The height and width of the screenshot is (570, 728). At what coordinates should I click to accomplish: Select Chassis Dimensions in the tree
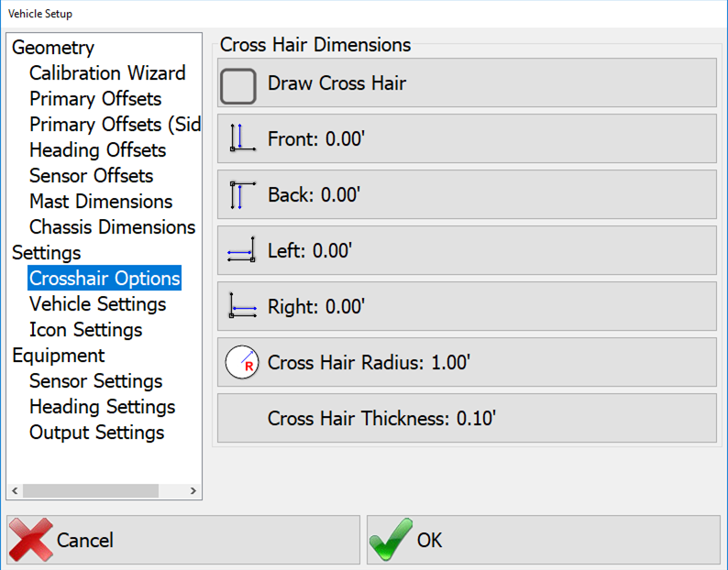pos(113,227)
